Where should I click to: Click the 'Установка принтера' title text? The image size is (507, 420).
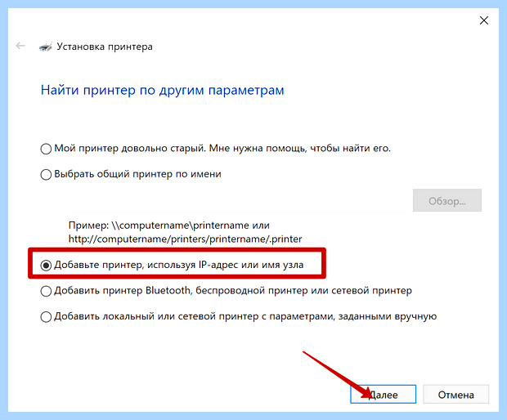(x=105, y=47)
